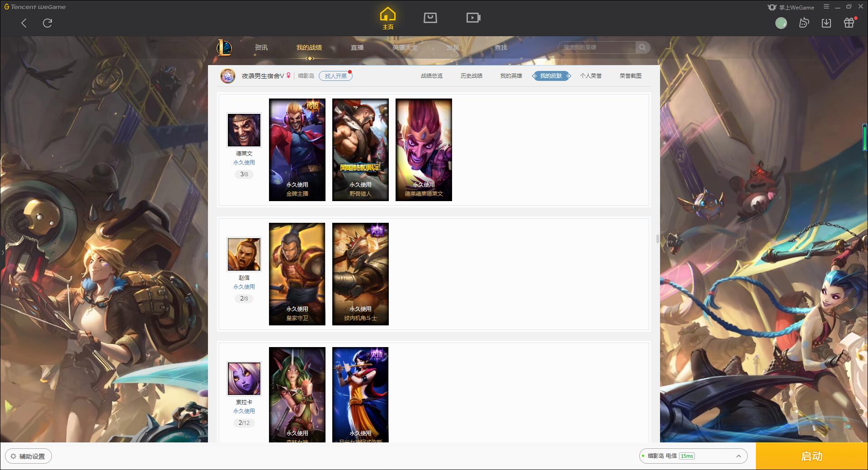Switch to the 查找 tab
The image size is (868, 470).
pyautogui.click(x=501, y=47)
